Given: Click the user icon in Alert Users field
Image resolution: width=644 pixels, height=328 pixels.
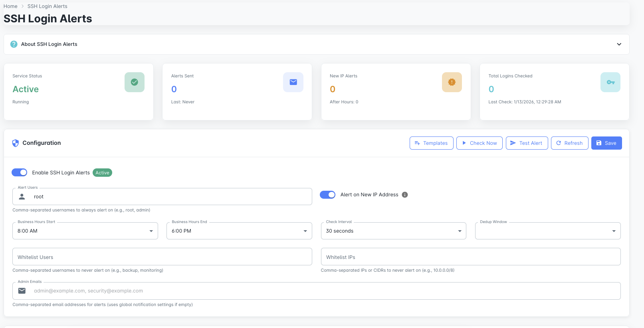Looking at the screenshot, I should [x=22, y=197].
